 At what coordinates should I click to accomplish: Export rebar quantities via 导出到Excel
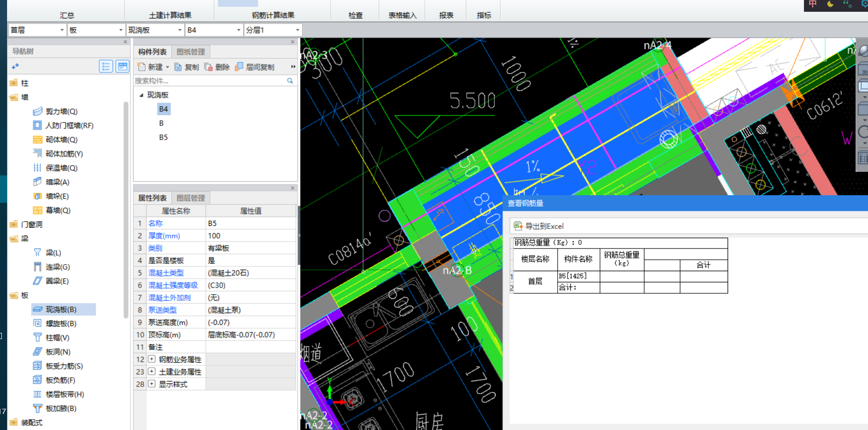tap(538, 226)
